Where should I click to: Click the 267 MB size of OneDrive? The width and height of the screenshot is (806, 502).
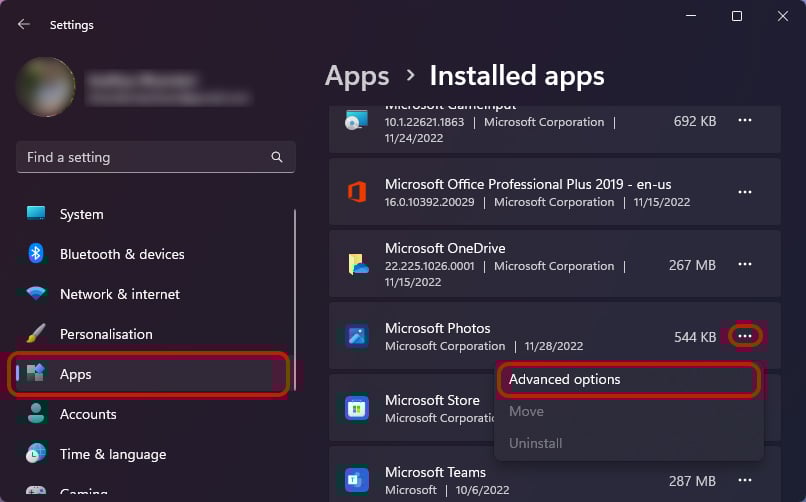click(692, 265)
